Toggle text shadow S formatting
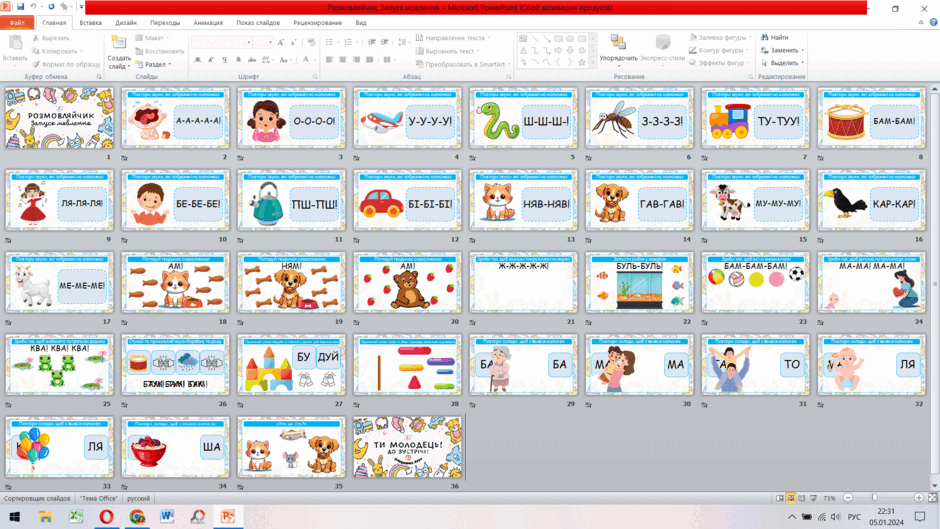The width and height of the screenshot is (940, 529). click(x=238, y=59)
